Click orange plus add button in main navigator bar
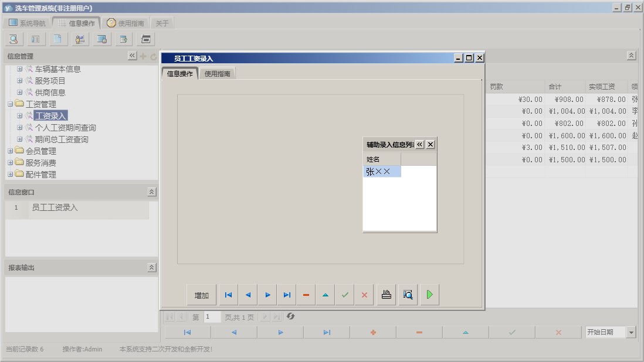Viewport: 644px width, 362px height. click(x=373, y=333)
